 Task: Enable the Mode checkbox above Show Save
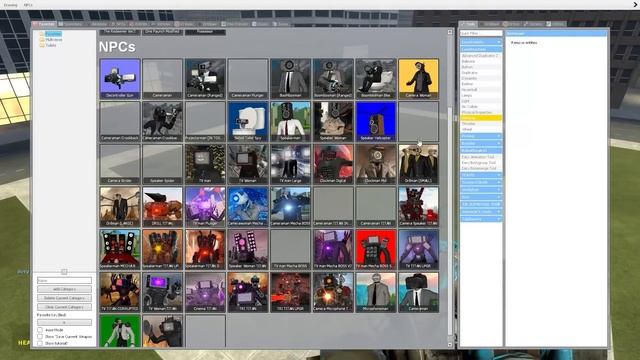tap(40, 330)
